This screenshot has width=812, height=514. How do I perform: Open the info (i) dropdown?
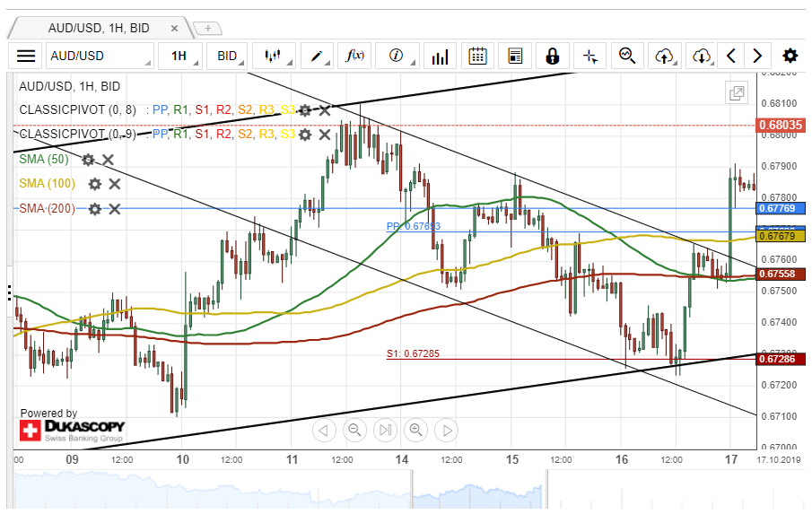tap(397, 56)
